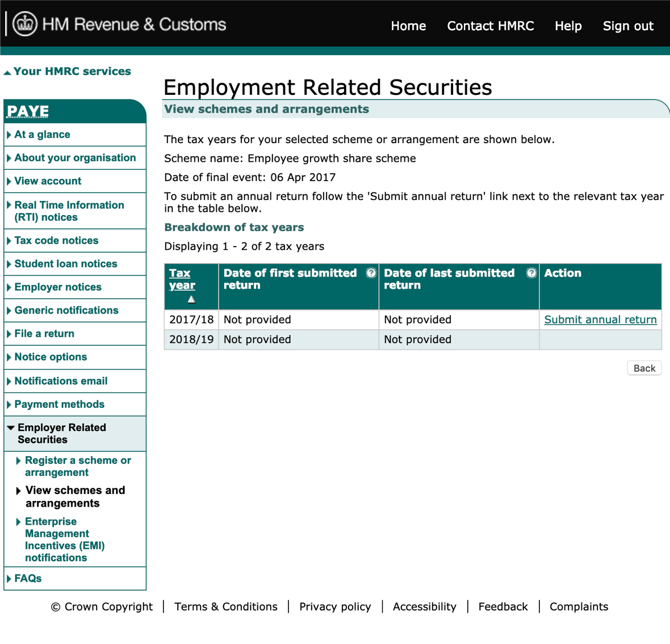Click help icon for last submitted return

(531, 273)
